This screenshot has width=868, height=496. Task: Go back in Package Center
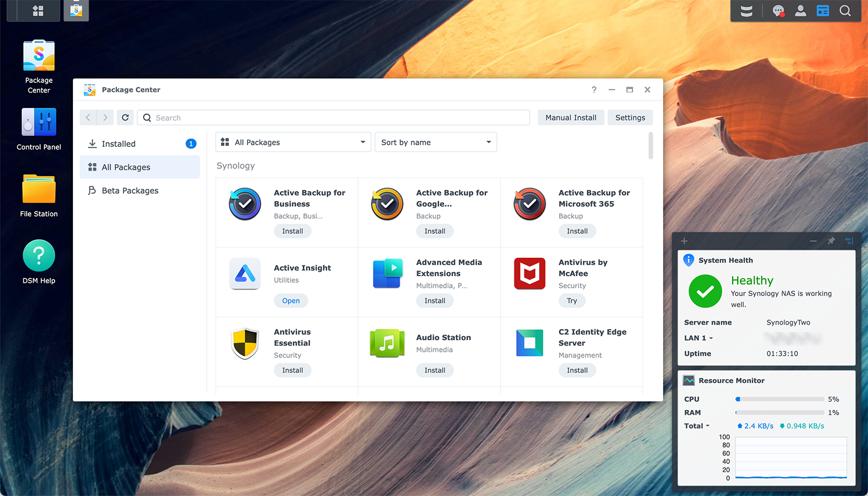click(x=88, y=117)
